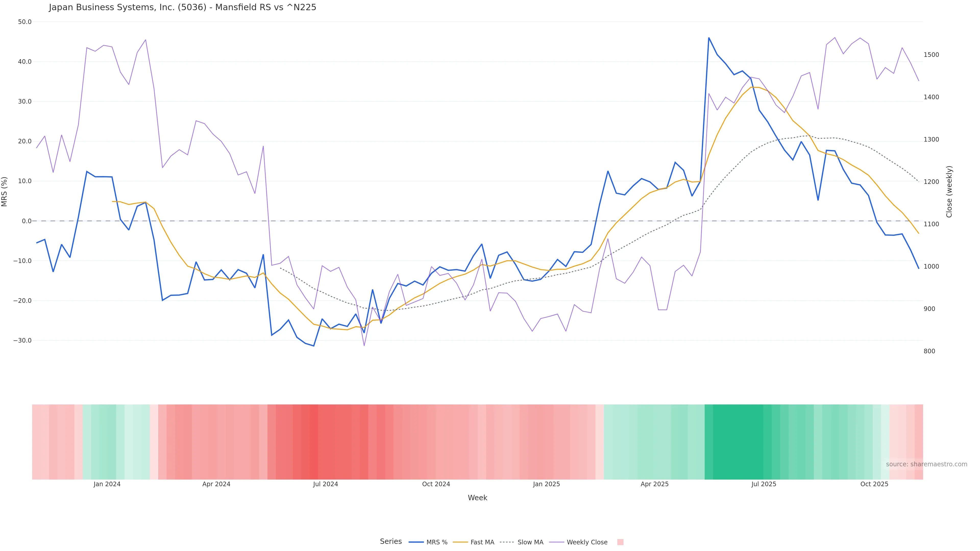The height and width of the screenshot is (551, 980).
Task: Toggle the Weekly Close legend label
Action: [x=587, y=542]
